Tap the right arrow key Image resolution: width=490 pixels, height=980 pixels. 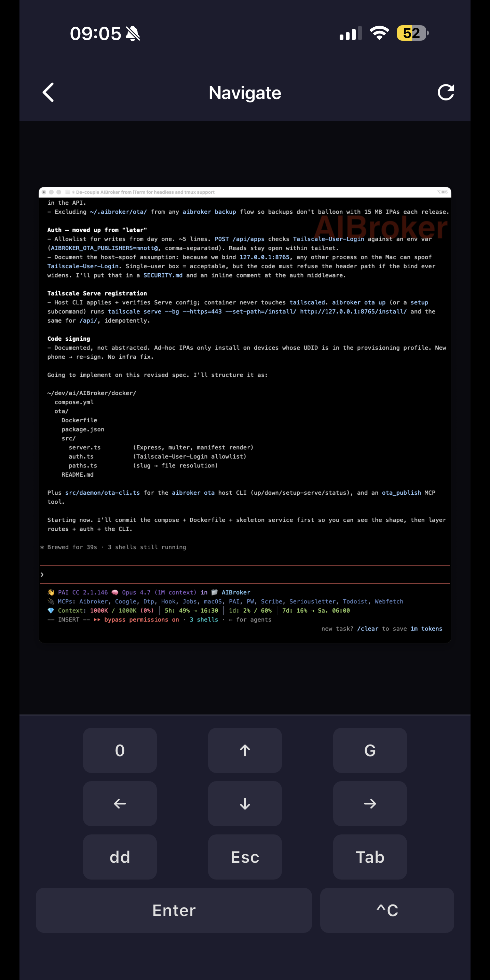pyautogui.click(x=370, y=803)
